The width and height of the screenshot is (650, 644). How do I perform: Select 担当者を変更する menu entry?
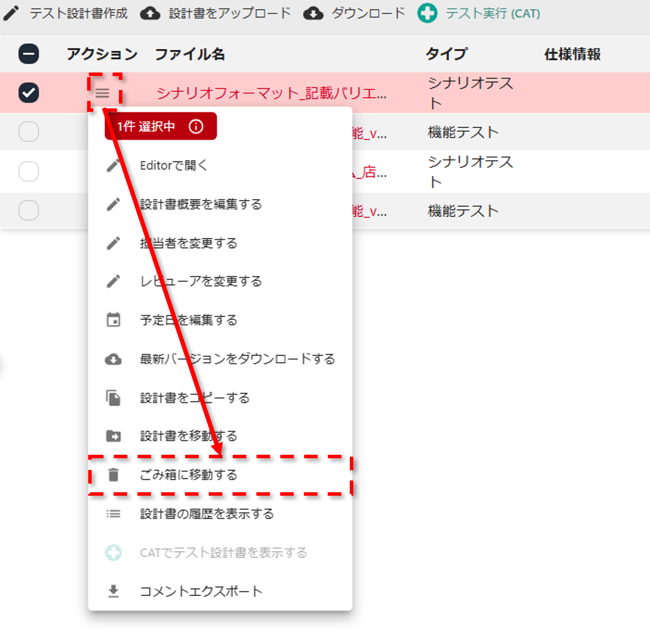pos(220,243)
